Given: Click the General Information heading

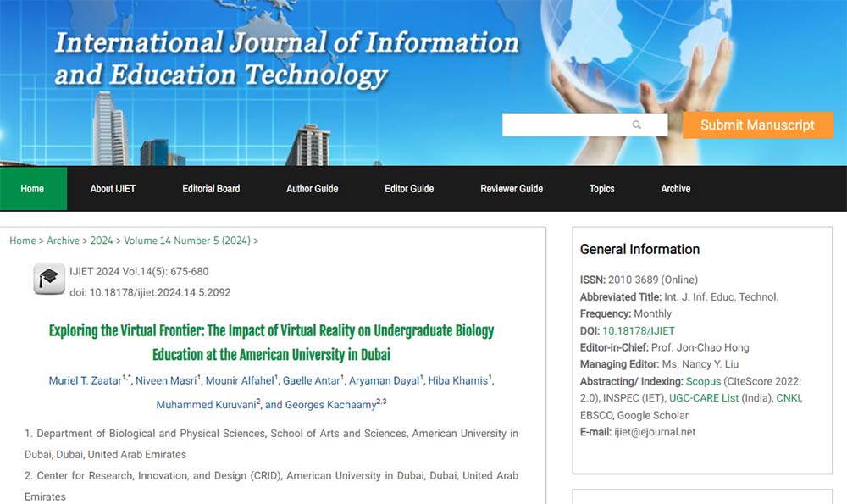Looking at the screenshot, I should 639,249.
